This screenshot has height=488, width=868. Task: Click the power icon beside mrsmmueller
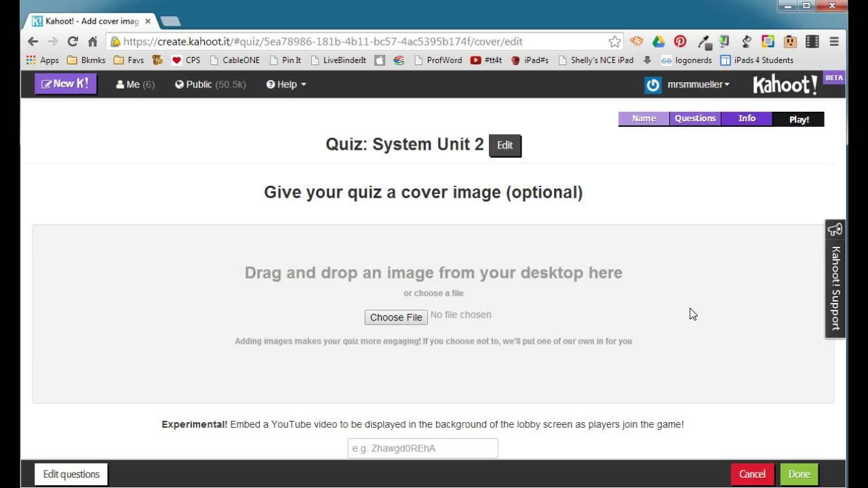click(652, 85)
